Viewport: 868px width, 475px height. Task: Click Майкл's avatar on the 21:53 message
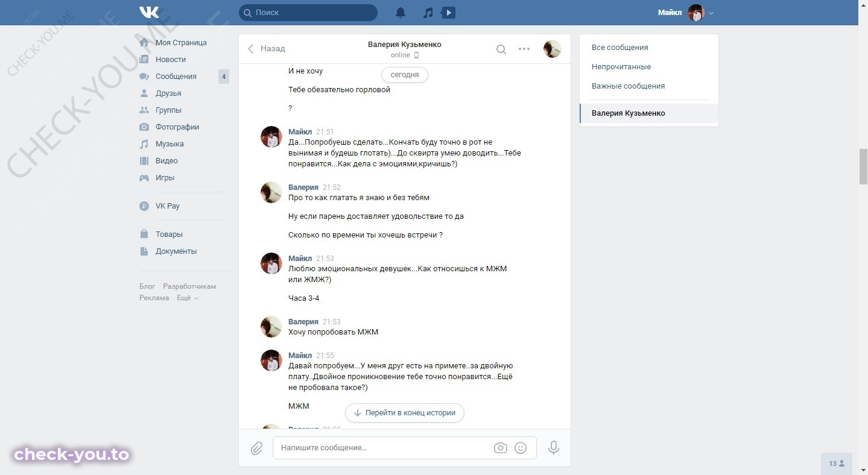pyautogui.click(x=271, y=263)
